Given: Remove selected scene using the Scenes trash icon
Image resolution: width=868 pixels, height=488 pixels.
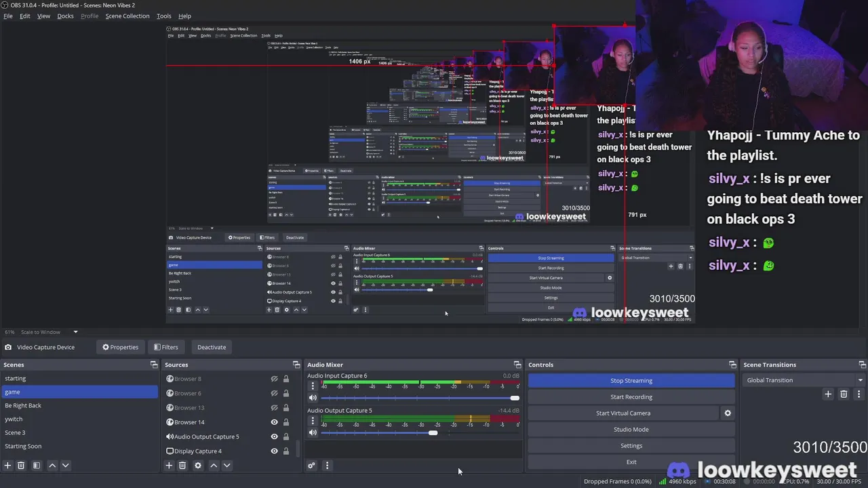Looking at the screenshot, I should point(21,466).
